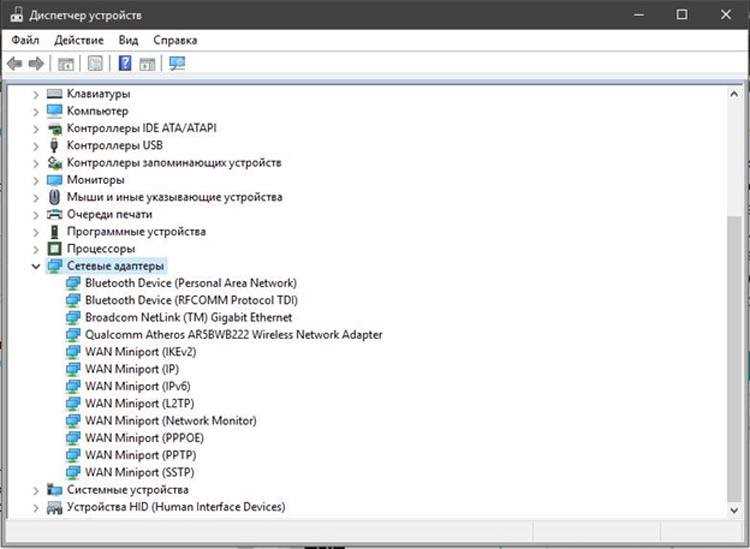Click the icon beside Контроллеры IDE ATA/ATAPI
The width and height of the screenshot is (750, 549).
55,128
